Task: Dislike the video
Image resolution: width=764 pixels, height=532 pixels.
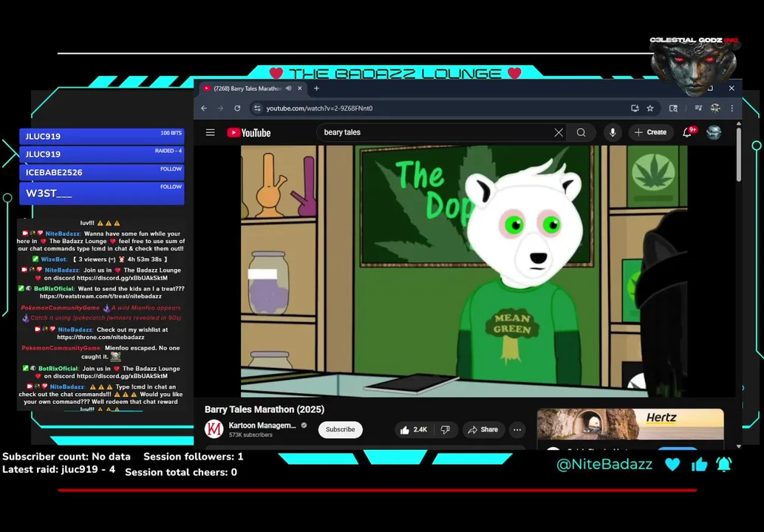Action: point(445,430)
